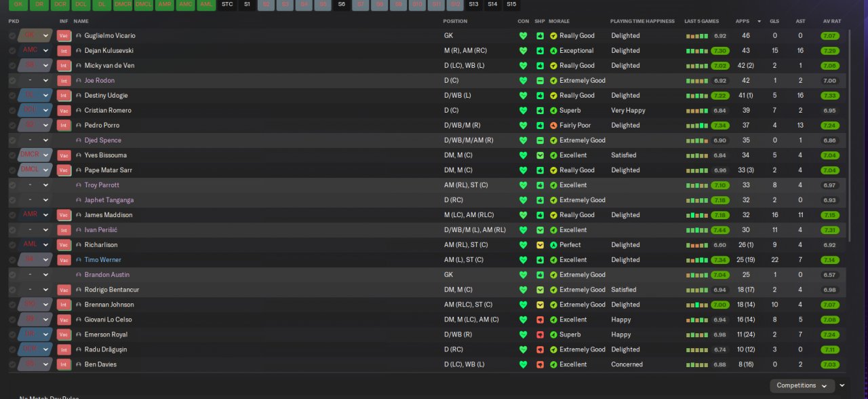Click the squad list vertical scrollbar
Viewport: 868px width, 399px height.
pos(849,136)
